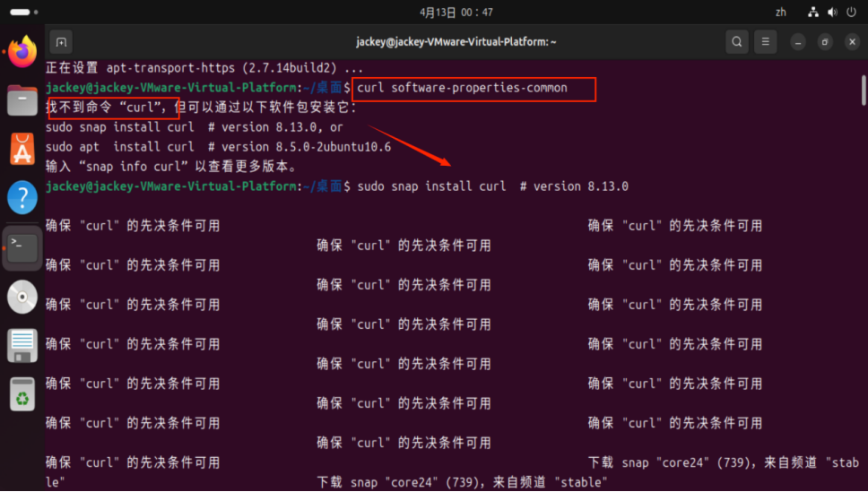The height and width of the screenshot is (492, 868).
Task: Open the Activities overview pill
Action: 24,12
